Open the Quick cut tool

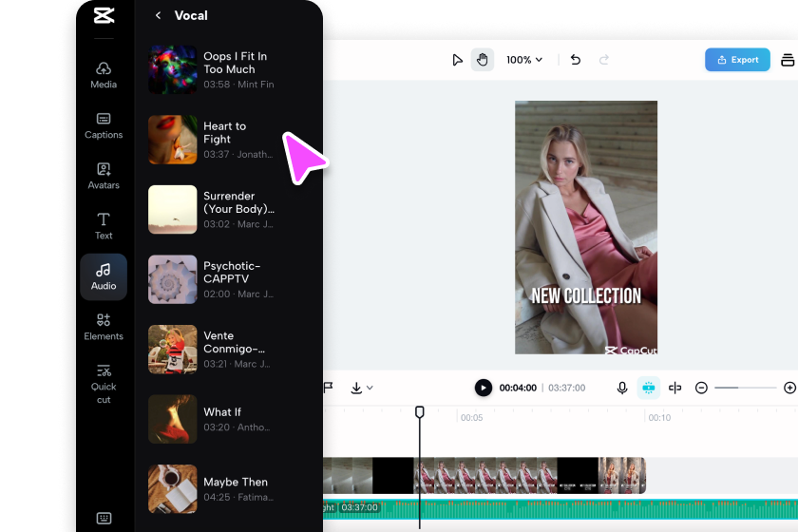pyautogui.click(x=104, y=384)
